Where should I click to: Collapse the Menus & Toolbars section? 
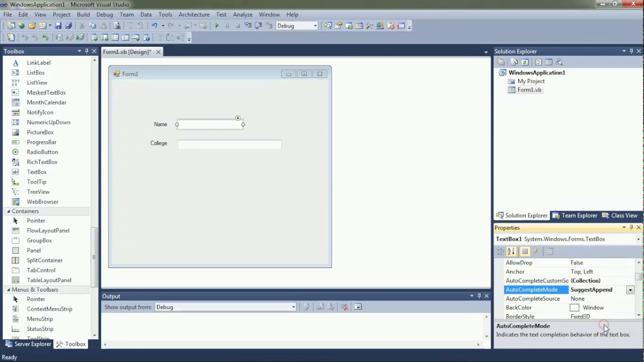coord(9,290)
